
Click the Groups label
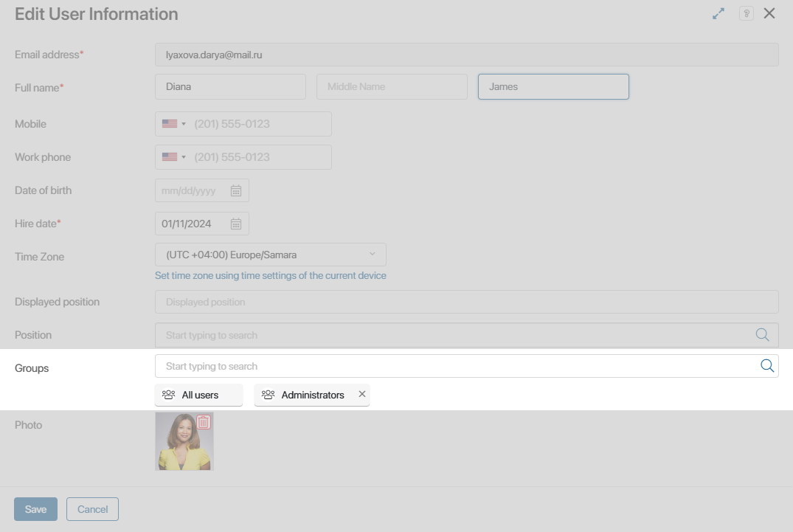(32, 368)
